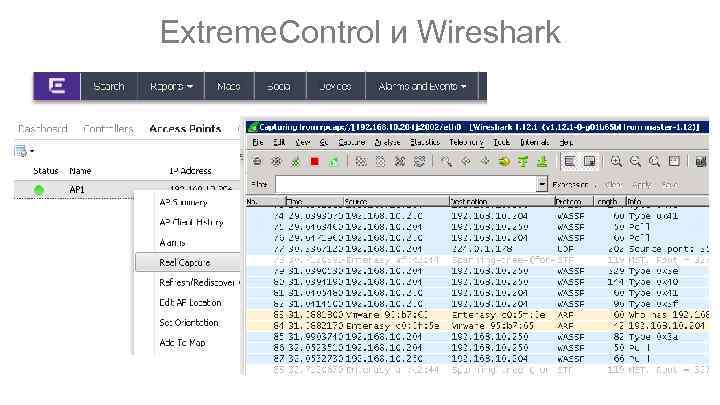Switch to the Controllers tab
The height and width of the screenshot is (405, 720).
tap(108, 129)
